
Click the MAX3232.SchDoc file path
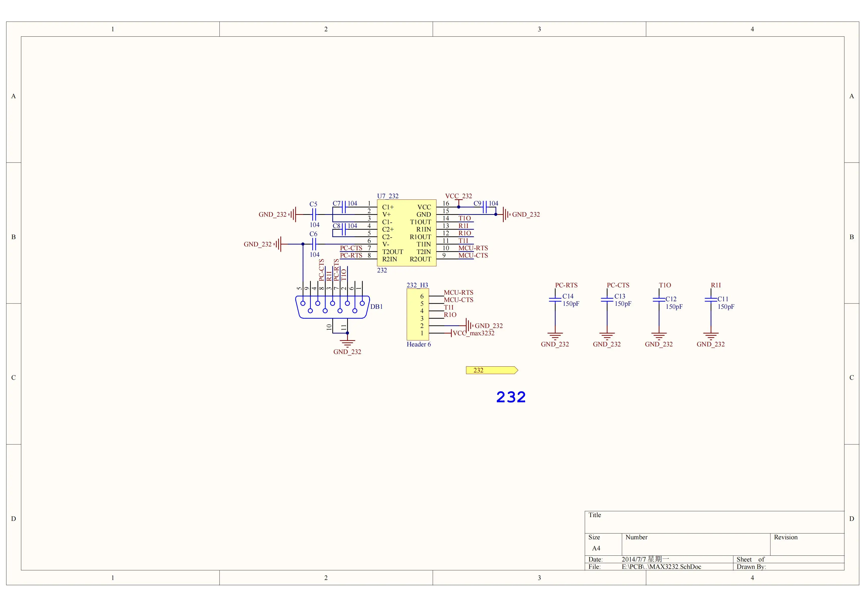pyautogui.click(x=661, y=567)
